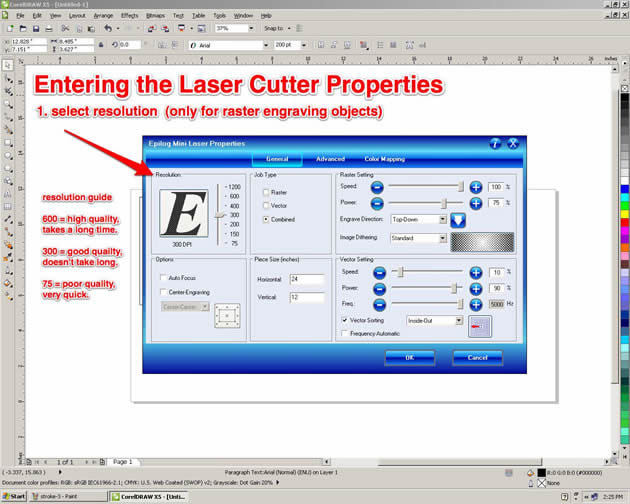Open the Fill tool flyout
The height and width of the screenshot is (504, 630).
[x=8, y=283]
